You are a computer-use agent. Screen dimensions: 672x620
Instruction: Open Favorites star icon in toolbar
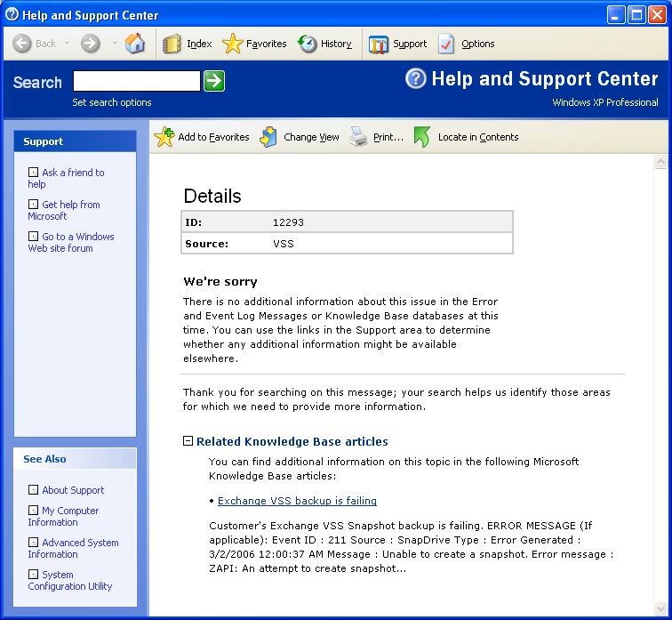[x=232, y=44]
